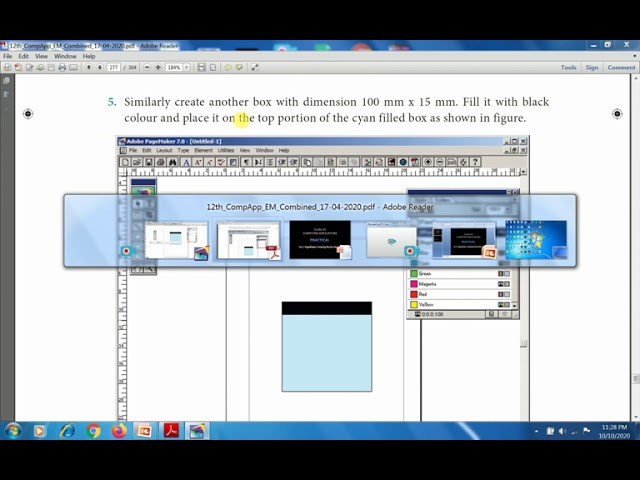Go to next page with down arrow
The width and height of the screenshot is (640, 480).
pos(100,67)
